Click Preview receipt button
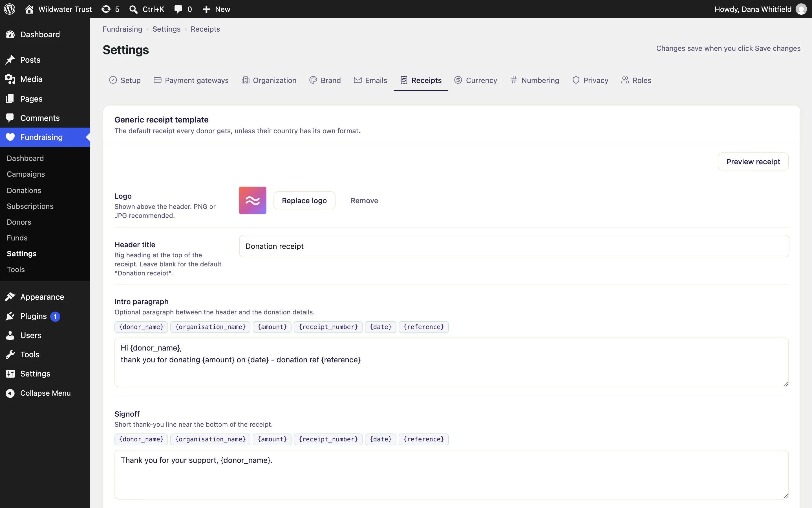Viewport: 812px width, 508px height. click(x=753, y=162)
